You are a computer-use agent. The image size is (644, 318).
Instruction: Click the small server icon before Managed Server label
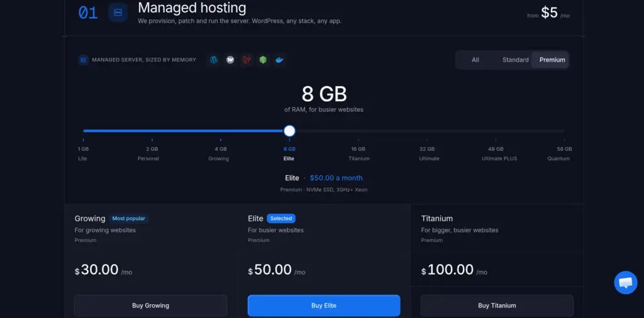pos(84,60)
